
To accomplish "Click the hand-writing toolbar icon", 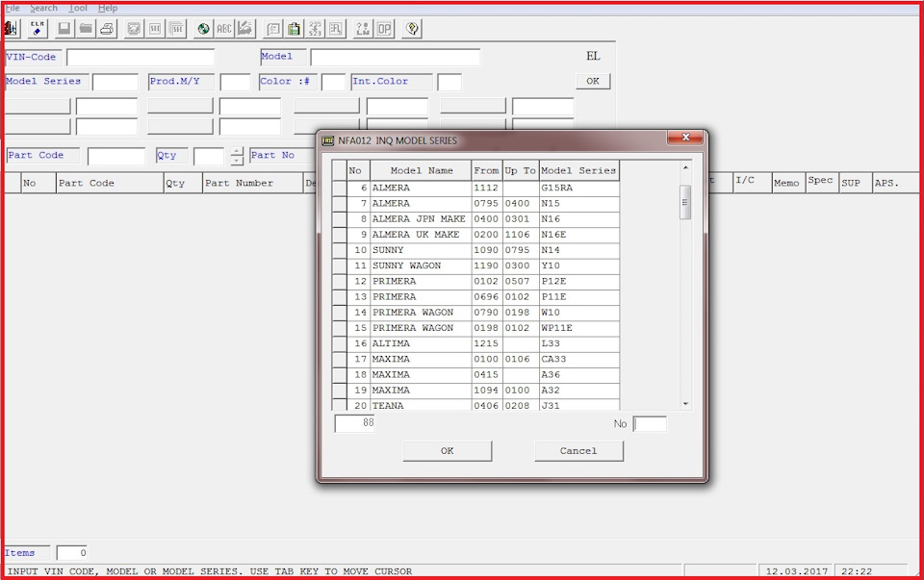I will click(245, 28).
